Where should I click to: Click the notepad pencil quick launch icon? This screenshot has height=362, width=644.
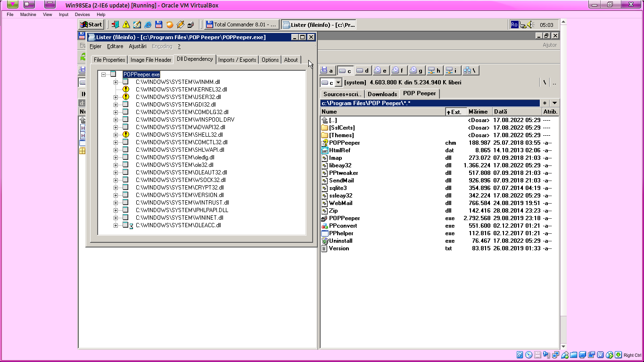click(137, 25)
